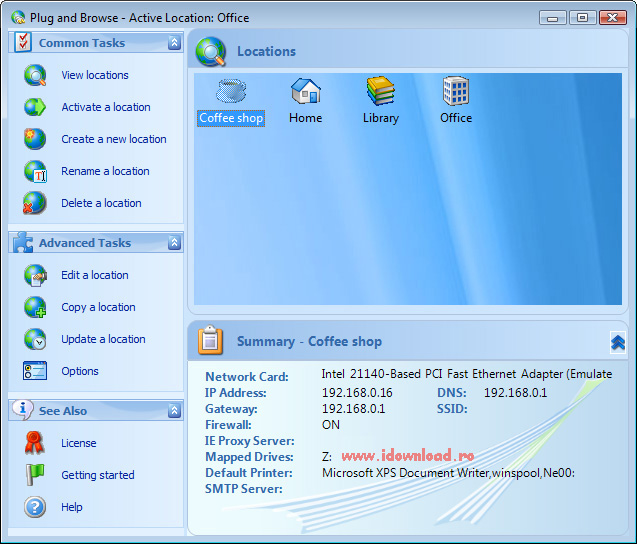
Task: Collapse the Advanced Tasks section
Action: (x=174, y=243)
